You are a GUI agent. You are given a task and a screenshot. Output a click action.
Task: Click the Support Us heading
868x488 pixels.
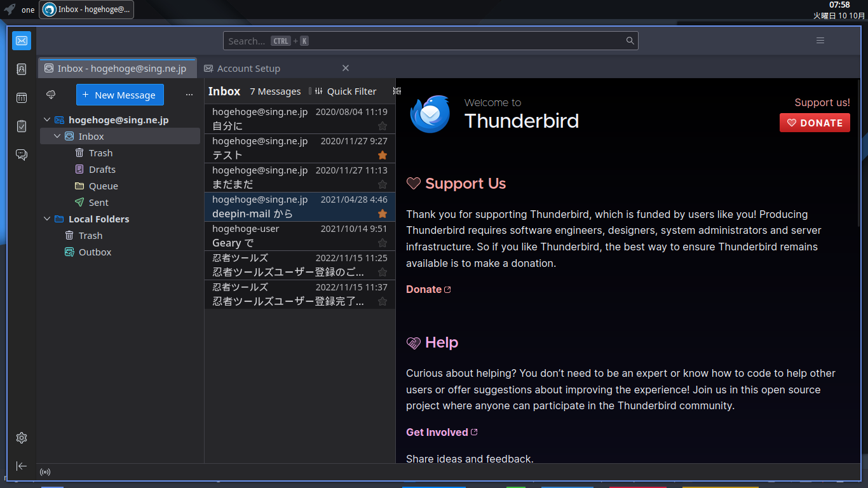(465, 184)
